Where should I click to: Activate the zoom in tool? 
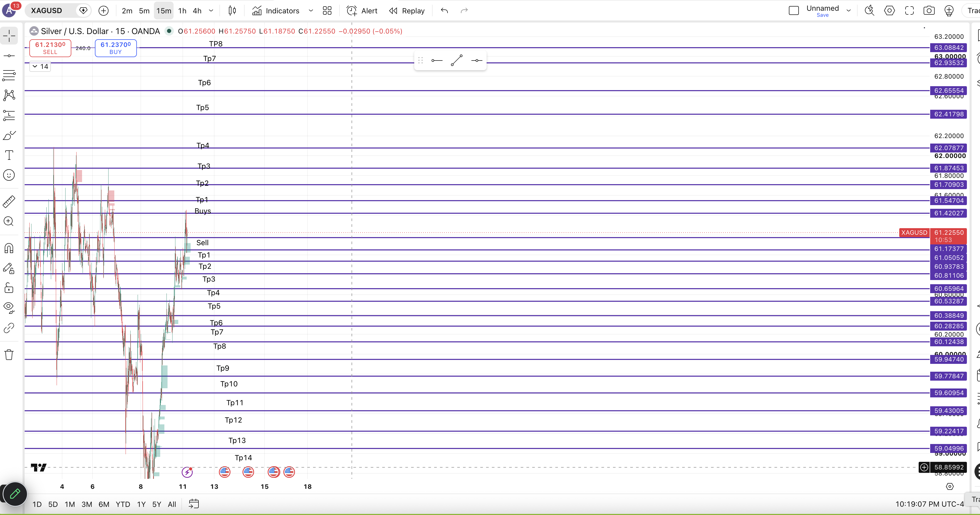(9, 221)
